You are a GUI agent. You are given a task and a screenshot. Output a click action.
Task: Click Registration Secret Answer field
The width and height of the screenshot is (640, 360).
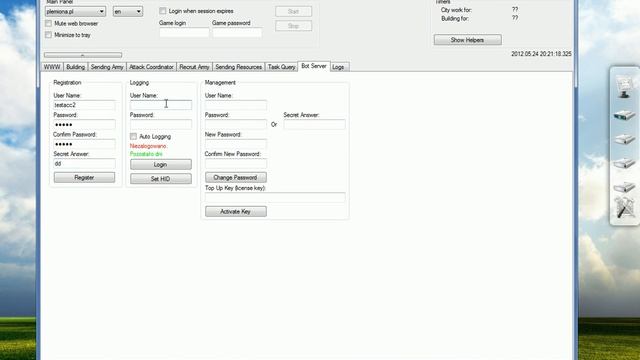click(x=84, y=164)
